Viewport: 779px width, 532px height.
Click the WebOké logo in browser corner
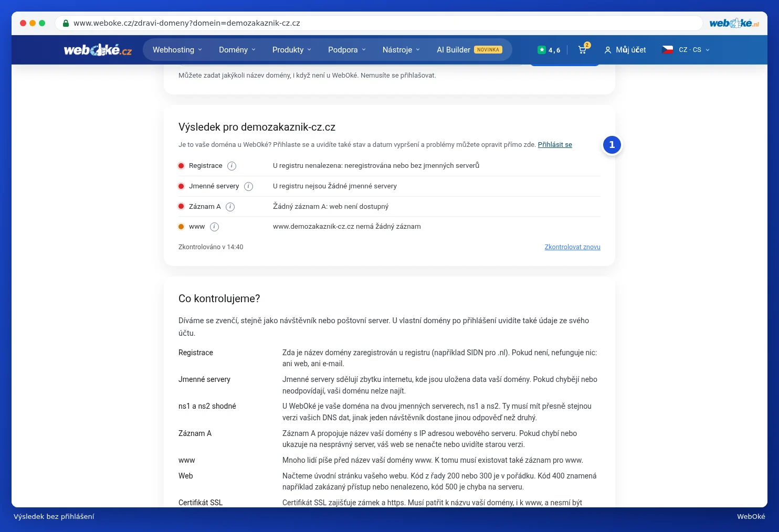(x=734, y=23)
